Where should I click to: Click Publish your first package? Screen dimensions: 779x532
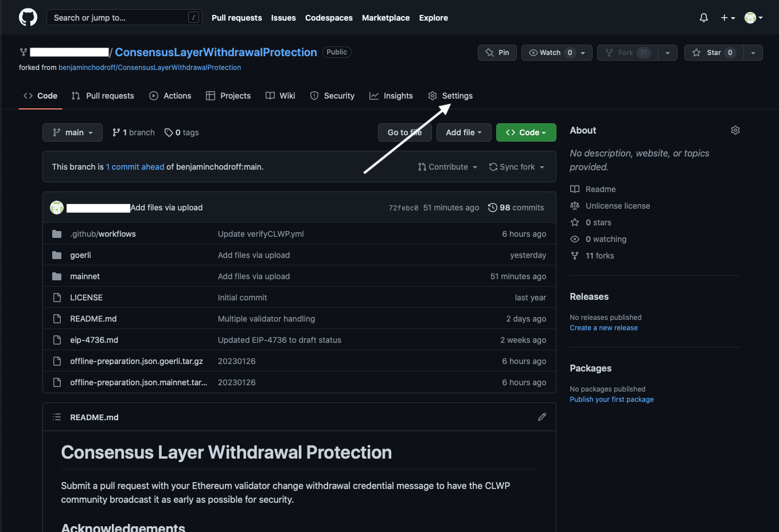611,400
